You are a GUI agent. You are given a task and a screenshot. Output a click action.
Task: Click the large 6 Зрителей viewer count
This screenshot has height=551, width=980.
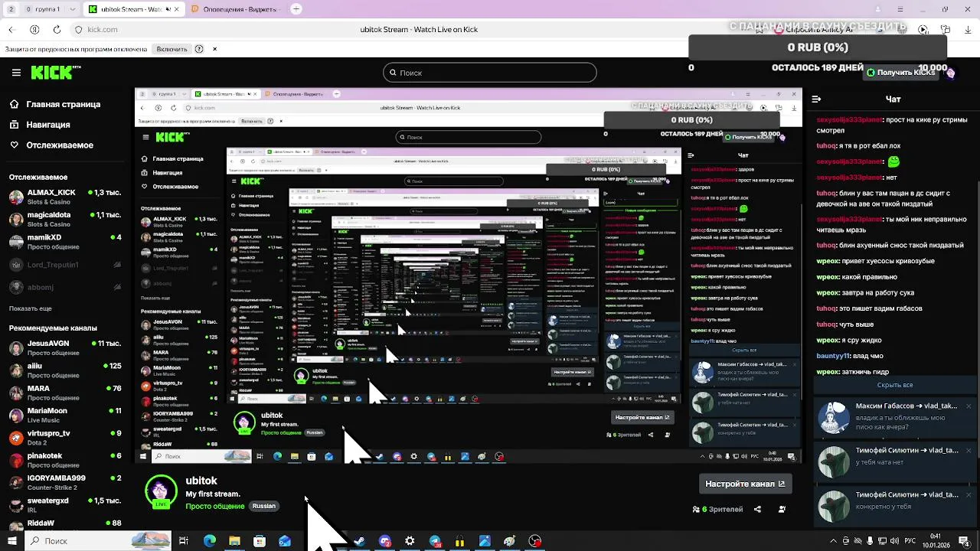click(718, 509)
